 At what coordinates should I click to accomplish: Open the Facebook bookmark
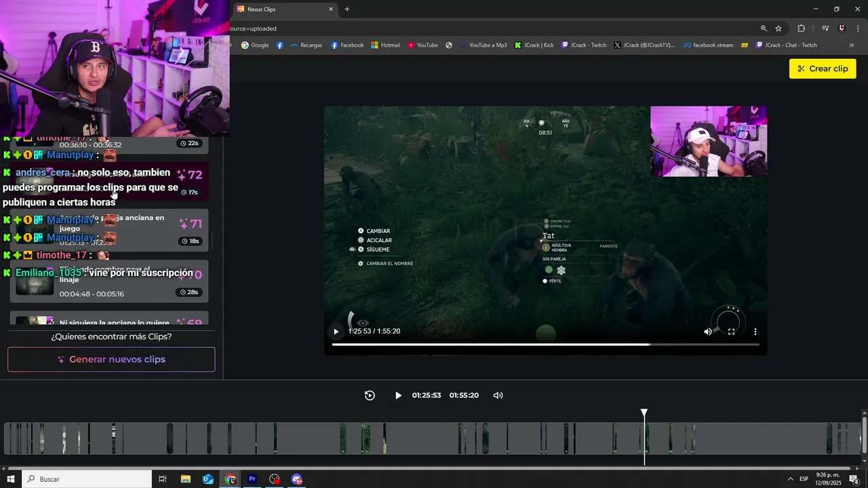[x=347, y=45]
